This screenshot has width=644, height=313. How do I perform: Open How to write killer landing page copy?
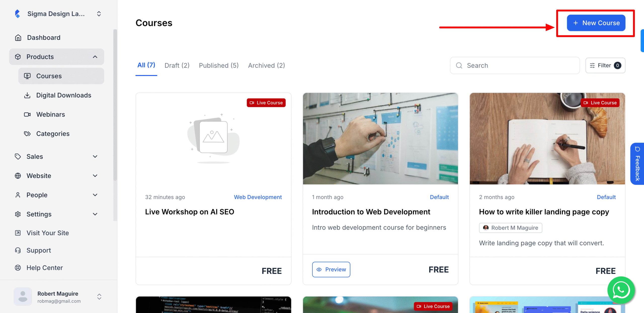(544, 212)
